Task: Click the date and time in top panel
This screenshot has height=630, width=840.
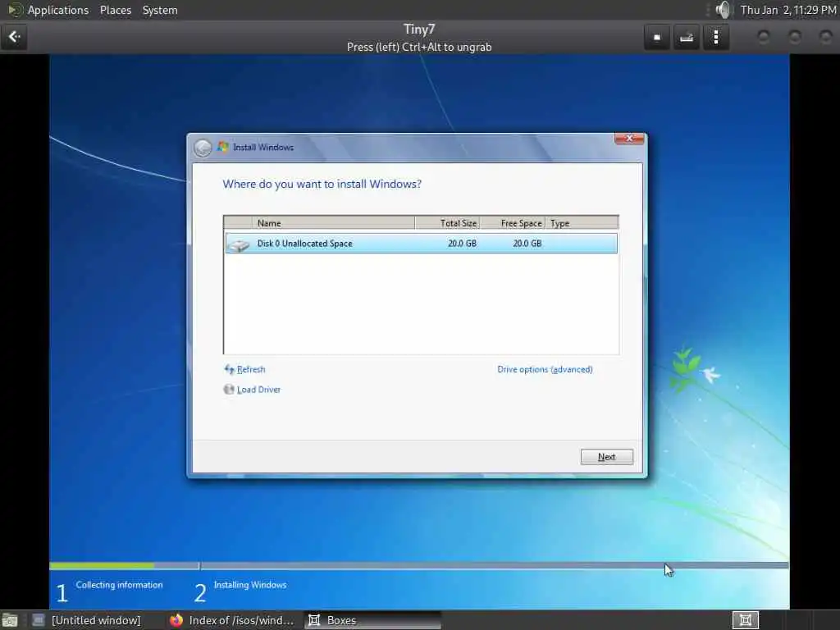Action: pos(788,10)
